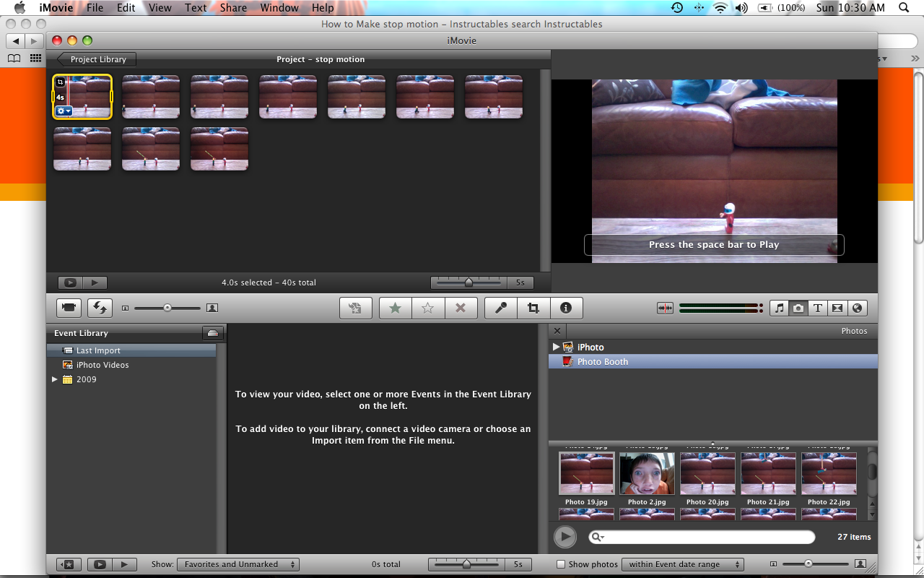This screenshot has height=578, width=924.
Task: Toggle the music and sound effects browser
Action: click(x=779, y=308)
